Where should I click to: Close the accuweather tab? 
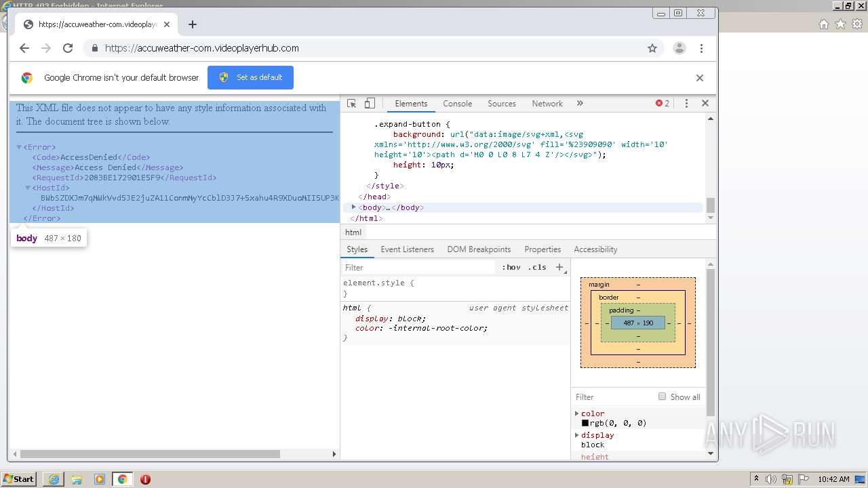(167, 24)
